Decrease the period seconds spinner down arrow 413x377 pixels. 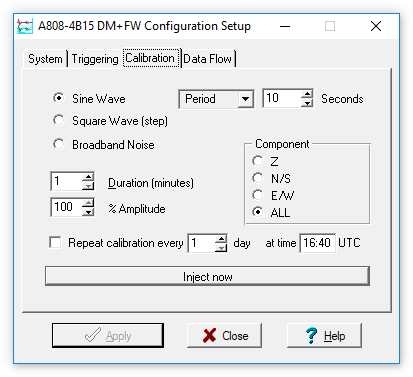click(307, 103)
